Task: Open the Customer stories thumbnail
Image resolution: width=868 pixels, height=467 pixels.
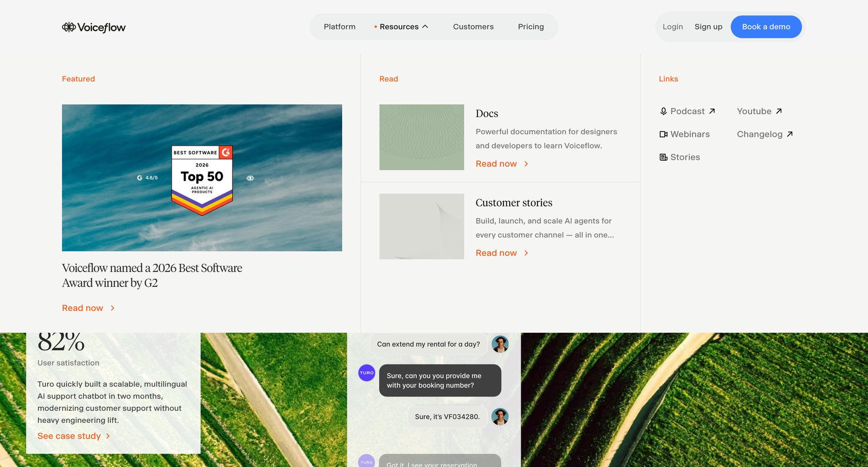Action: tap(421, 227)
